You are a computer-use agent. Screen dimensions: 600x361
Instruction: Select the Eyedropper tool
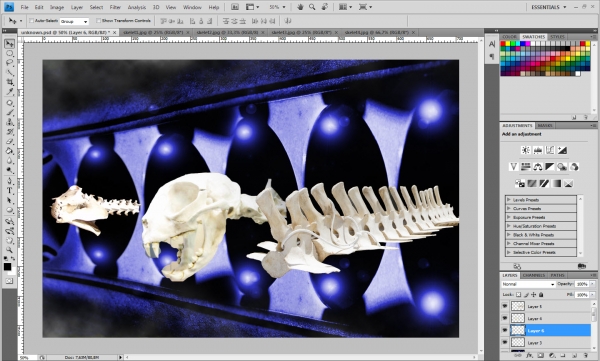pyautogui.click(x=10, y=91)
